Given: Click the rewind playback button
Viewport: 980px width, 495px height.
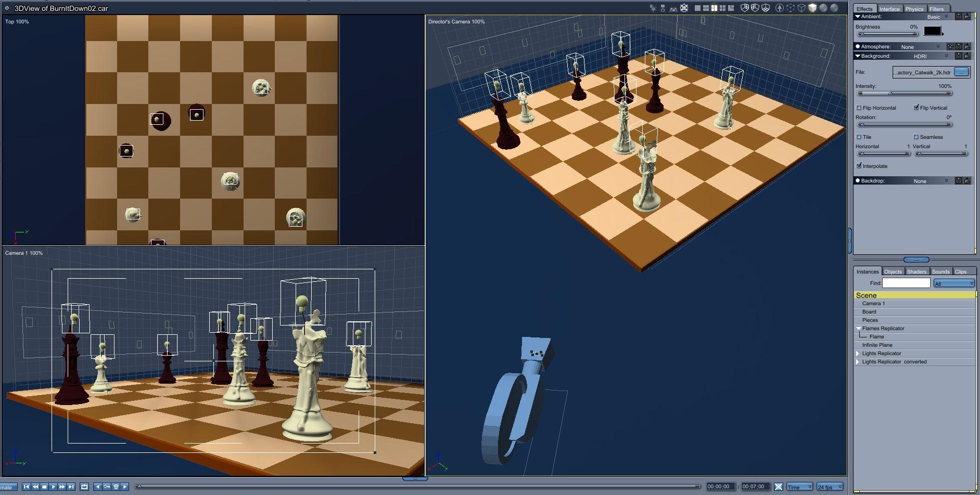Looking at the screenshot, I should (x=35, y=487).
